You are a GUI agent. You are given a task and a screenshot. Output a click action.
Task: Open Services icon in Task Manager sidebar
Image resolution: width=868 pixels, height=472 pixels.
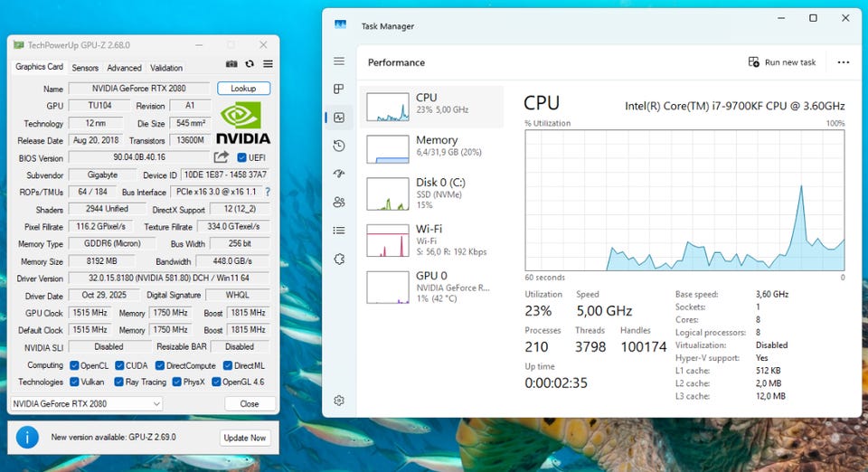pos(339,259)
